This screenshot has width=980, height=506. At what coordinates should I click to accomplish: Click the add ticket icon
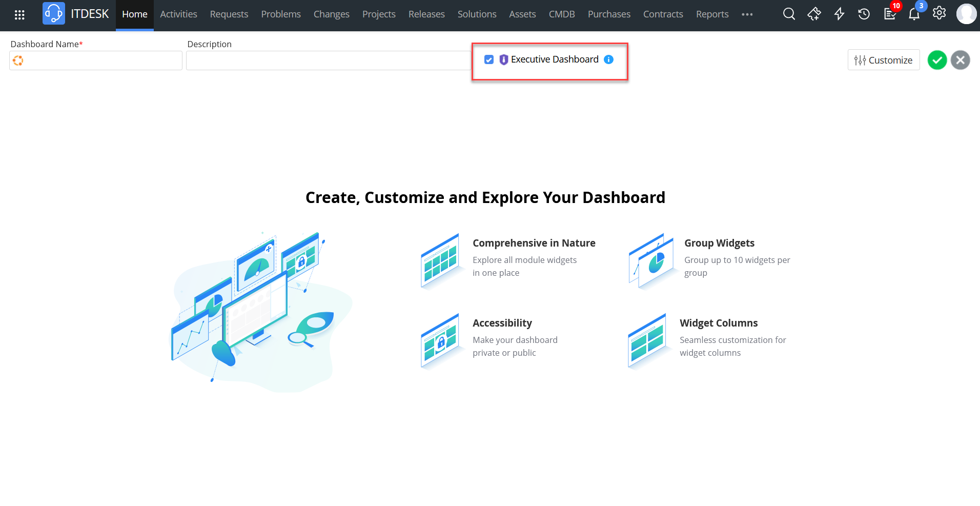pos(814,14)
